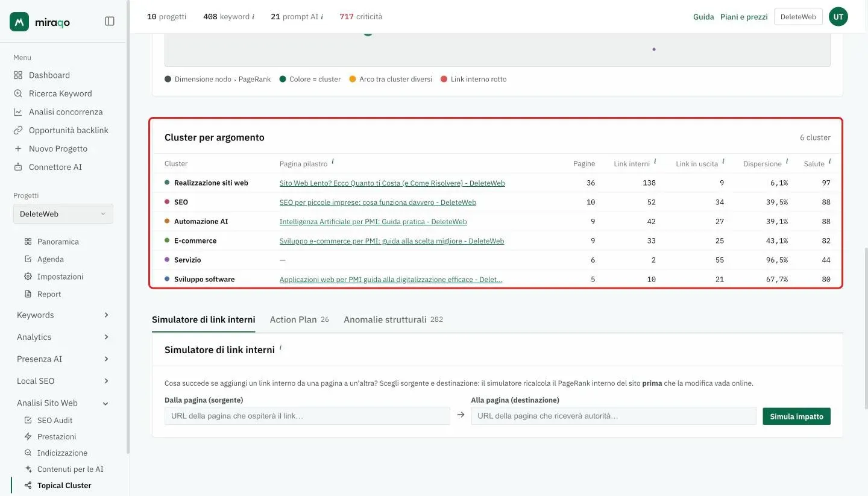Screen dimensions: 868x496
Task: Open the Piani e prezzi link
Action: (744, 17)
